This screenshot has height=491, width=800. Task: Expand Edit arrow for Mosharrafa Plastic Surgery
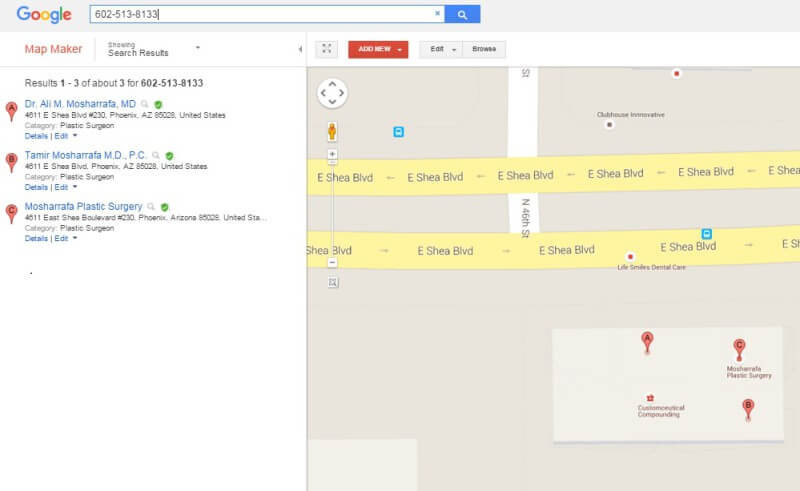75,238
